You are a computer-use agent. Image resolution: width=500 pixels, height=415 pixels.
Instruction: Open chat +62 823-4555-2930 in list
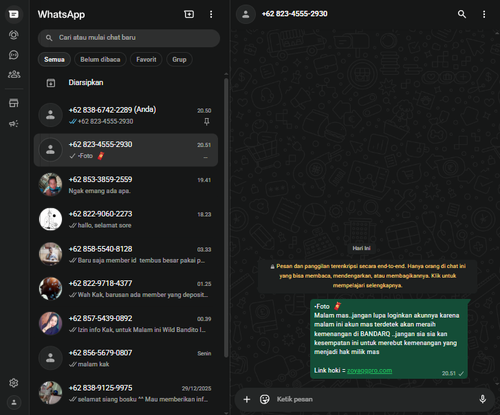pos(126,150)
